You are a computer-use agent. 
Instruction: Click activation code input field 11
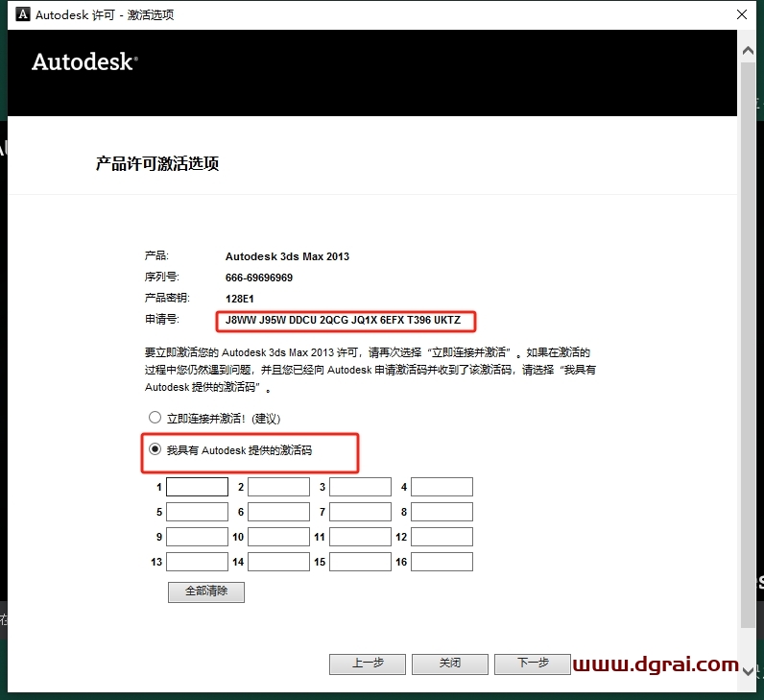(361, 537)
